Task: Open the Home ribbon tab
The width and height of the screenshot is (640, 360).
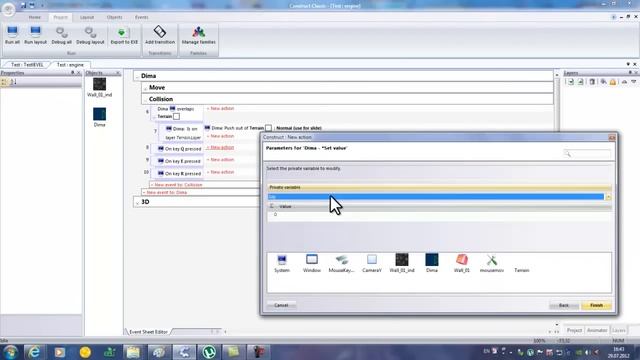Action: click(34, 18)
